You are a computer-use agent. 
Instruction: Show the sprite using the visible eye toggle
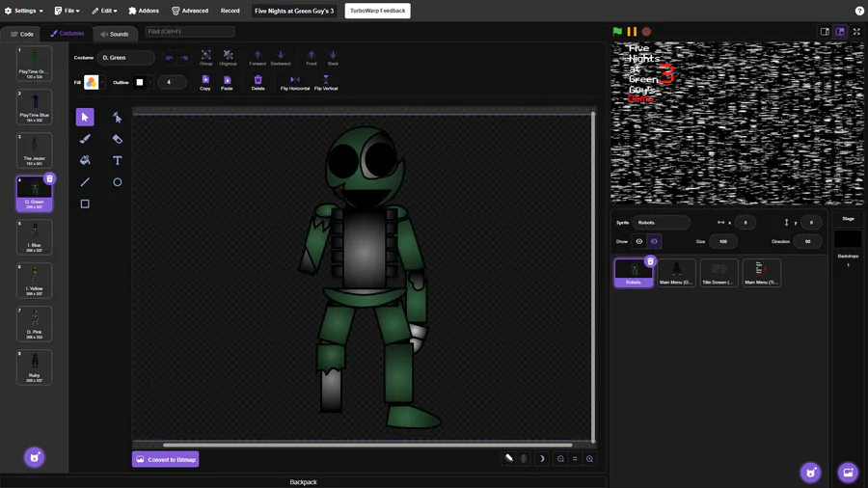tap(638, 241)
